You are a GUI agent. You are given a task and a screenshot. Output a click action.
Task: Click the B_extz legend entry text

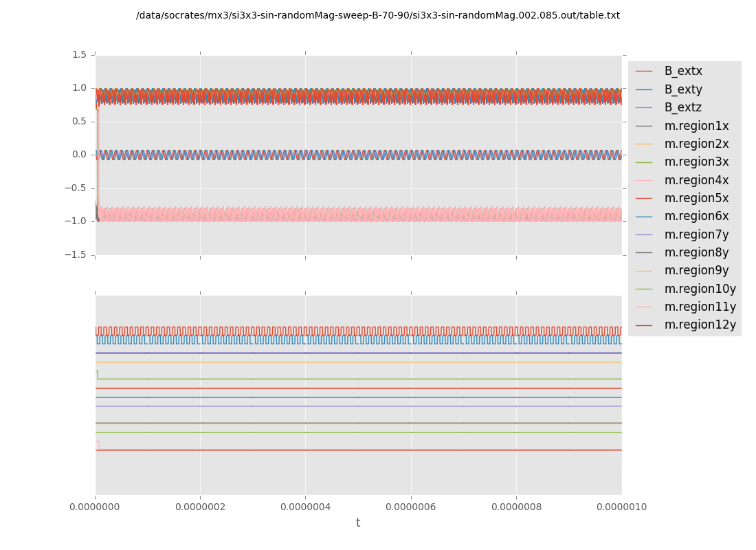point(682,108)
